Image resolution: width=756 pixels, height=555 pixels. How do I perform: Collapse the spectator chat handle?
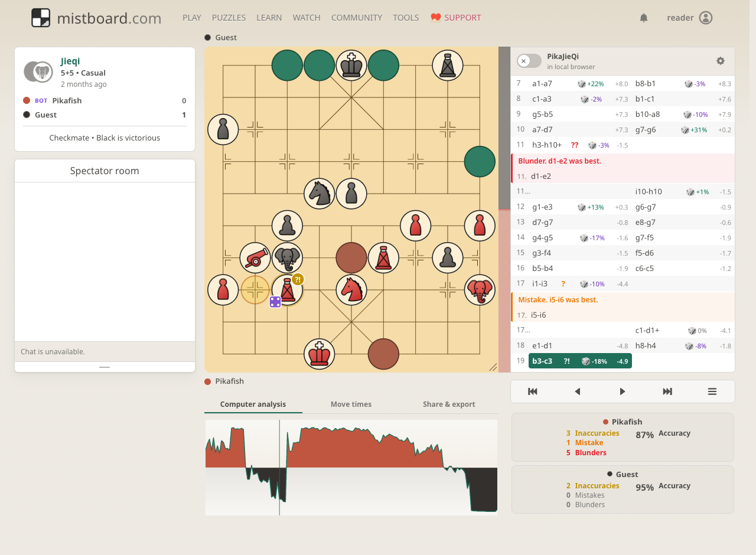coord(105,367)
